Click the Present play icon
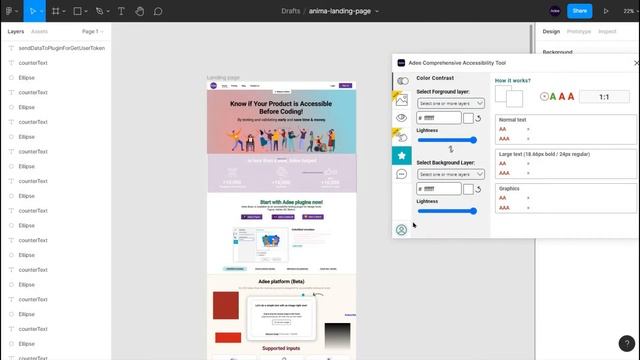This screenshot has width=640, height=360. click(606, 11)
